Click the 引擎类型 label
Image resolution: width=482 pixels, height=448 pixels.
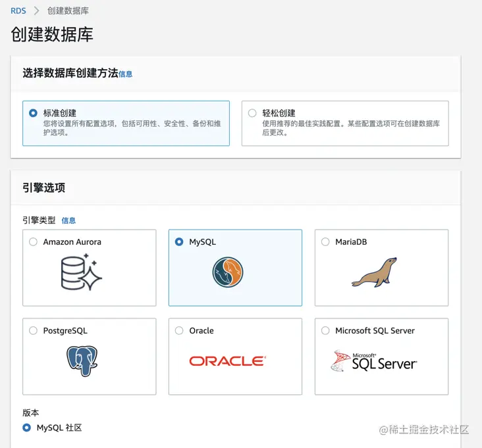39,220
